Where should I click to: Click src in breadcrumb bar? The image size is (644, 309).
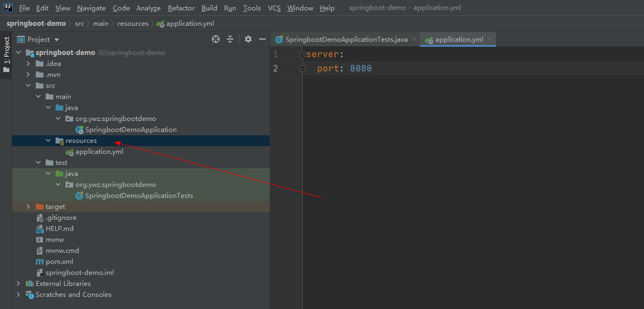[x=79, y=24]
